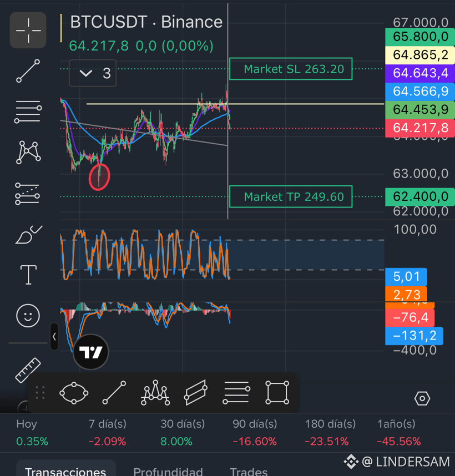Image resolution: width=455 pixels, height=476 pixels.
Task: Select the ellipse shape in favorites bar
Action: [x=74, y=393]
